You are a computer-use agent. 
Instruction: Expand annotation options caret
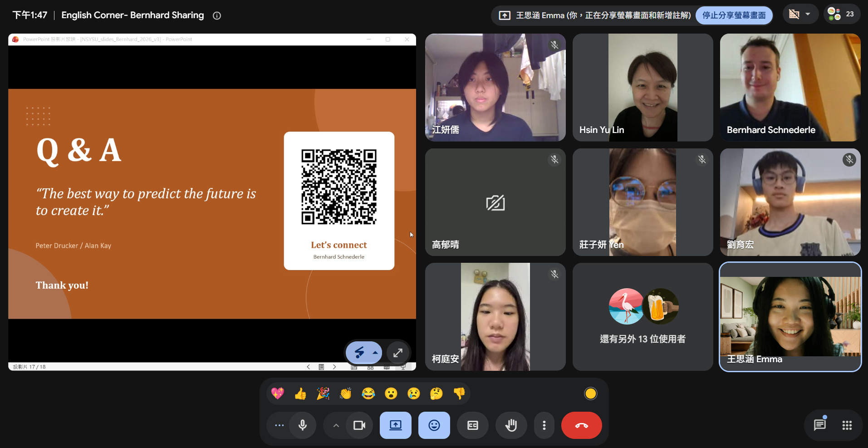[375, 353]
